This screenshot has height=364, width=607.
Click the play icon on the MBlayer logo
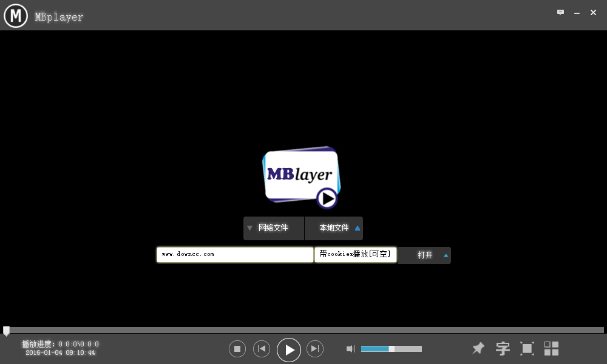(x=326, y=198)
